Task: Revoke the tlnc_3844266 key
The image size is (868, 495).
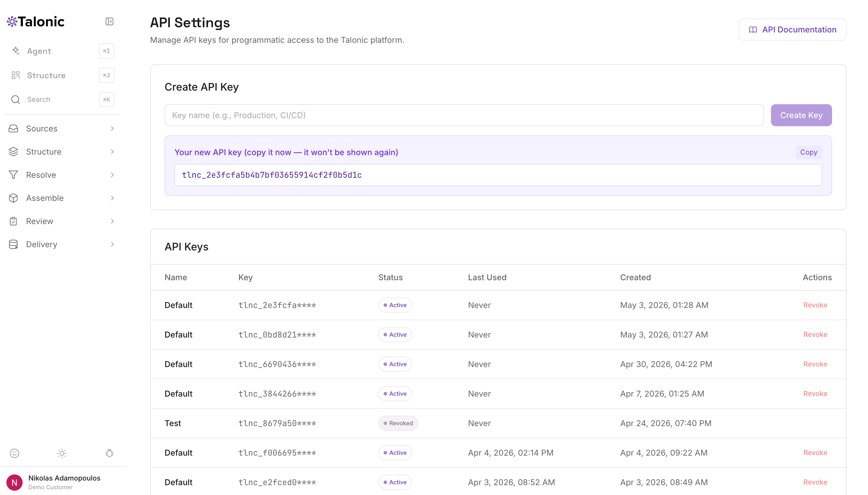Action: 815,394
